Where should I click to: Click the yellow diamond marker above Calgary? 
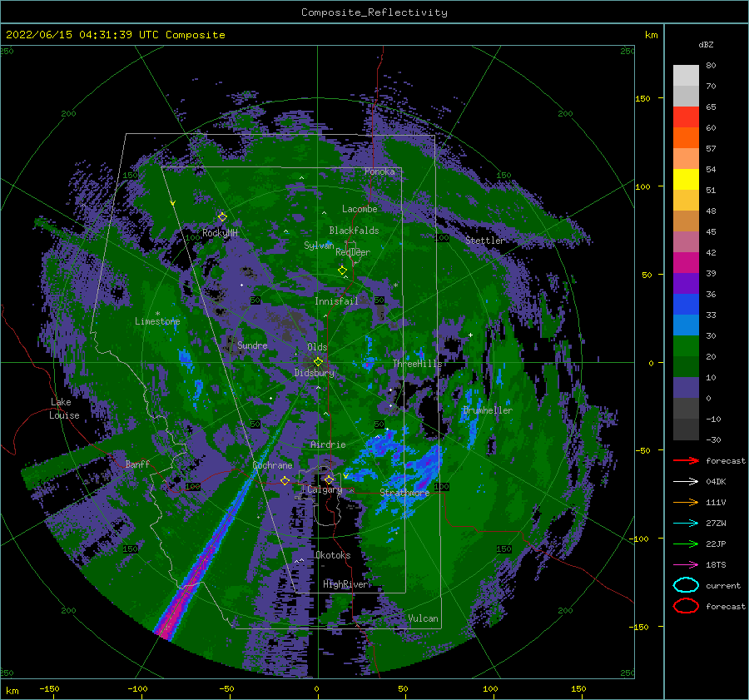pyautogui.click(x=329, y=479)
